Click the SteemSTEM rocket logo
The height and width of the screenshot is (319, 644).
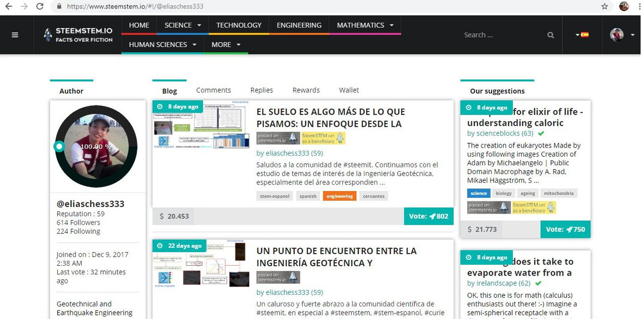pyautogui.click(x=48, y=35)
